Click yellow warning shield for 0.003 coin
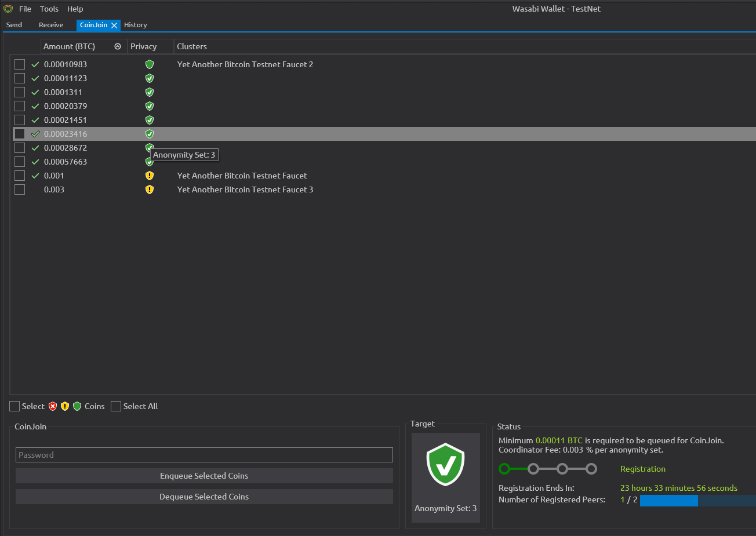The image size is (756, 536). pos(150,189)
